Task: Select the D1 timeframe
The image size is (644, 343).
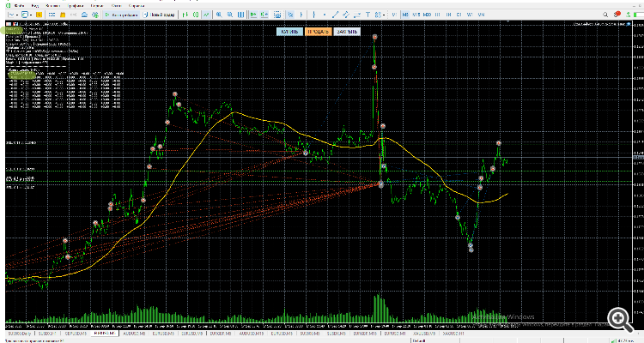Action: [459, 15]
